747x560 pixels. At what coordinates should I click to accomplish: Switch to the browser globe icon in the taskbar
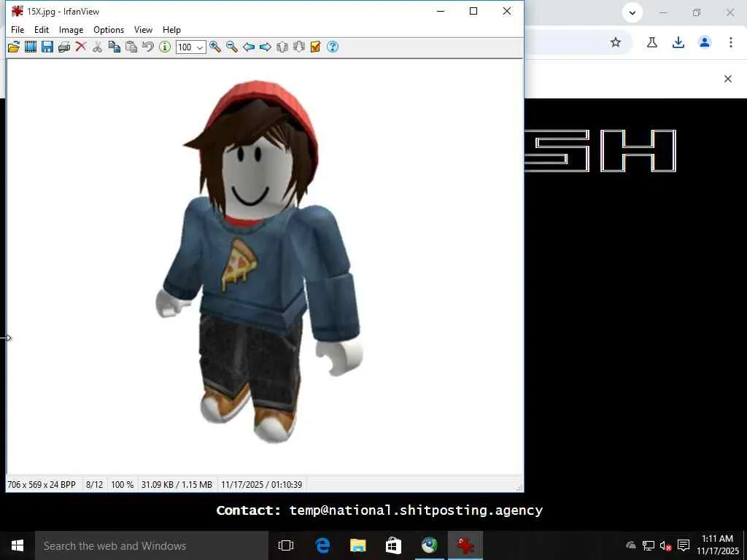[x=429, y=545]
